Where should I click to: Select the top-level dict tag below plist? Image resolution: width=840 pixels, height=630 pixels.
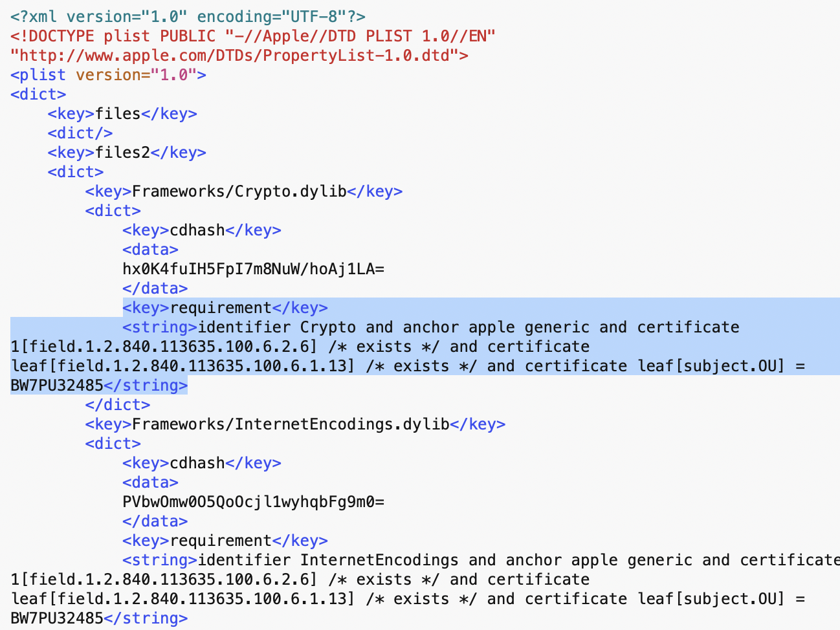click(x=38, y=94)
